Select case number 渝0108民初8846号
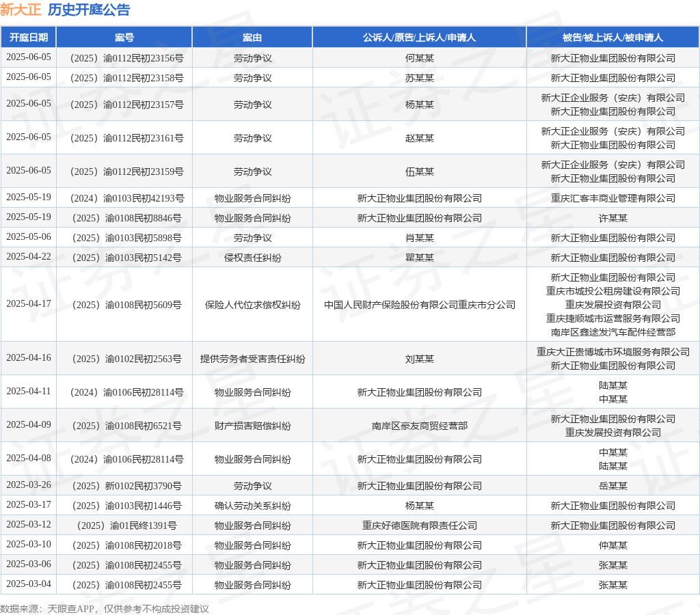Screen dimensions: 700x615 [126, 218]
